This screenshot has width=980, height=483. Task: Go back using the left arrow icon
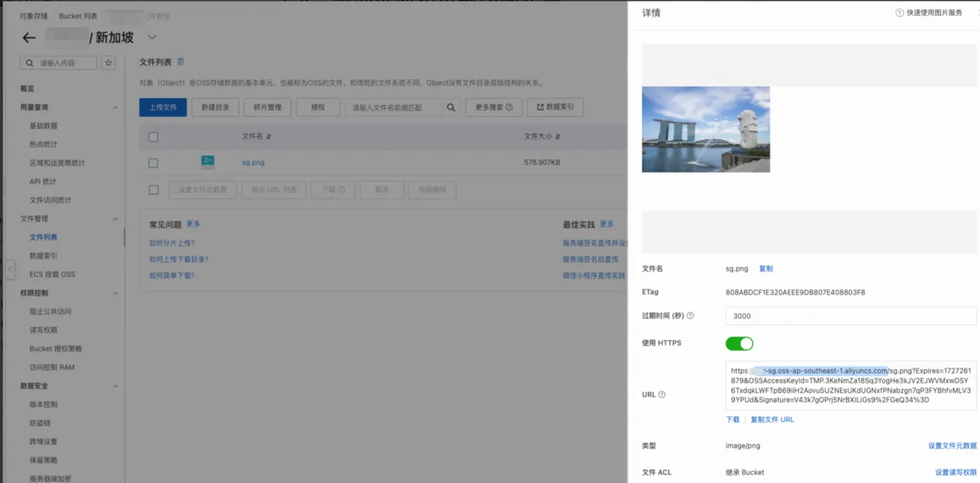[29, 38]
